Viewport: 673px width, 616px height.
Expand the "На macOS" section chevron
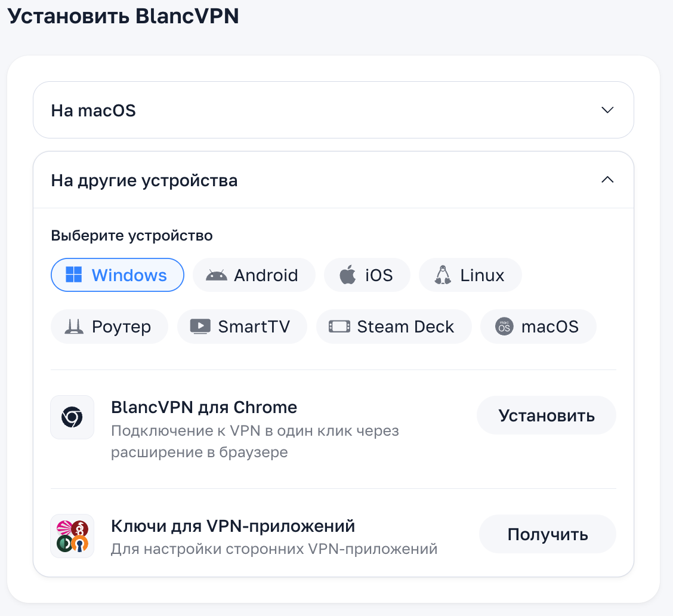pyautogui.click(x=607, y=110)
